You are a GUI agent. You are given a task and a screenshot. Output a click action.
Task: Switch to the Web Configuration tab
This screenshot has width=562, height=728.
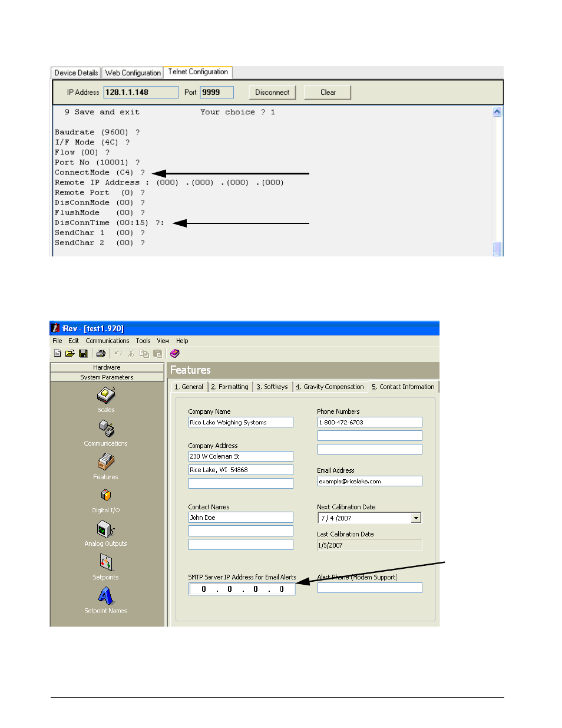[x=133, y=73]
